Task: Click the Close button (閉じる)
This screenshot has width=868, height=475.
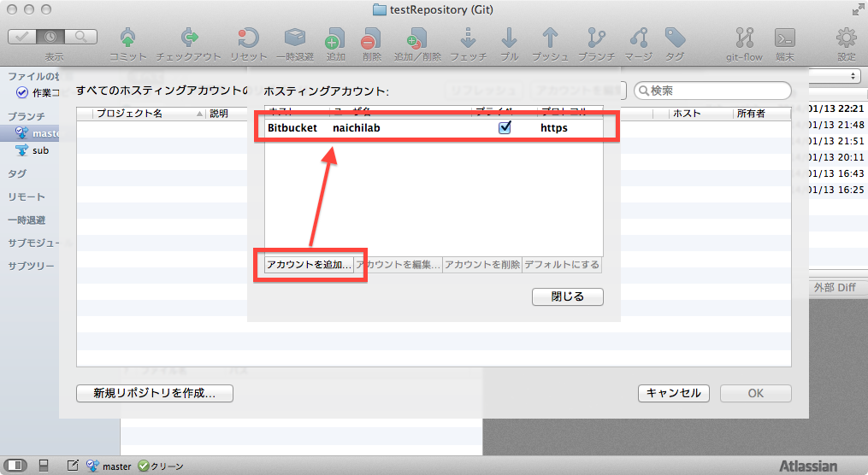Action: [x=568, y=296]
